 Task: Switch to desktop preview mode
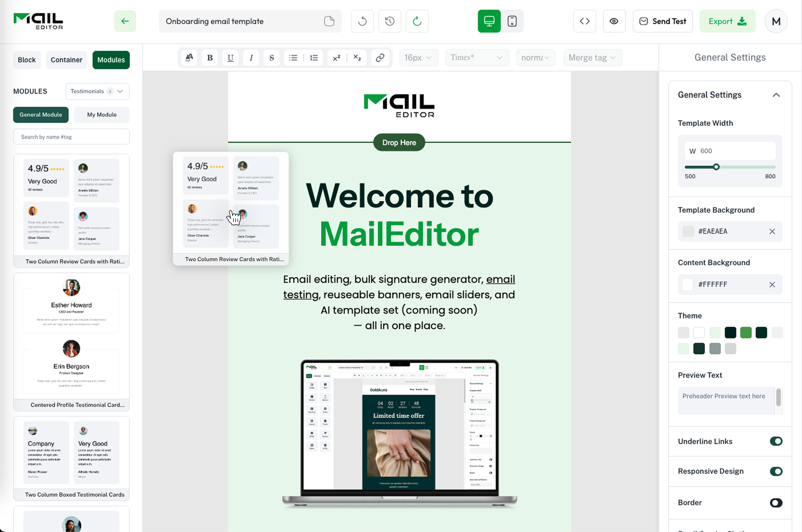coord(489,21)
